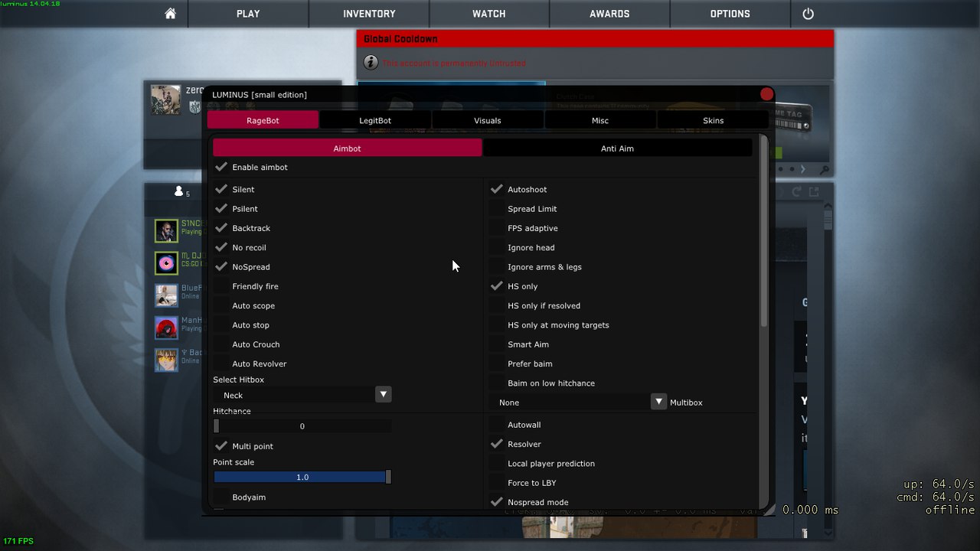This screenshot has width=980, height=551.
Task: Enable the Auto Crouch checkbox
Action: pyautogui.click(x=221, y=344)
